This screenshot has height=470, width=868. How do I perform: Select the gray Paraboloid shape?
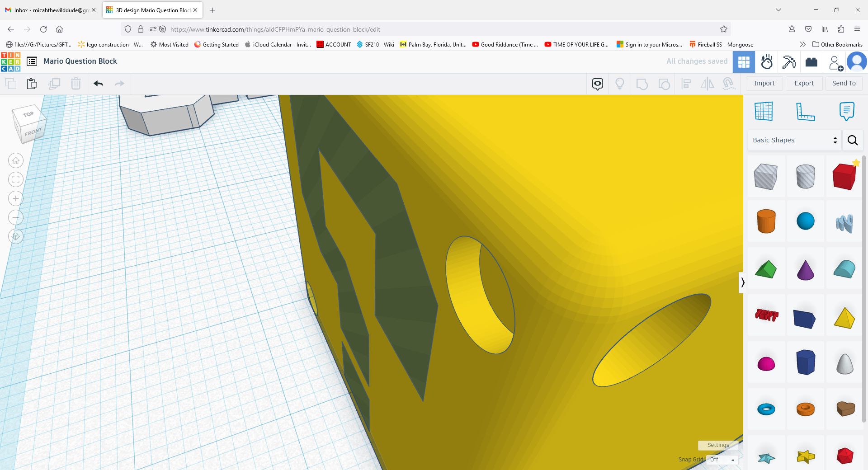[844, 363]
